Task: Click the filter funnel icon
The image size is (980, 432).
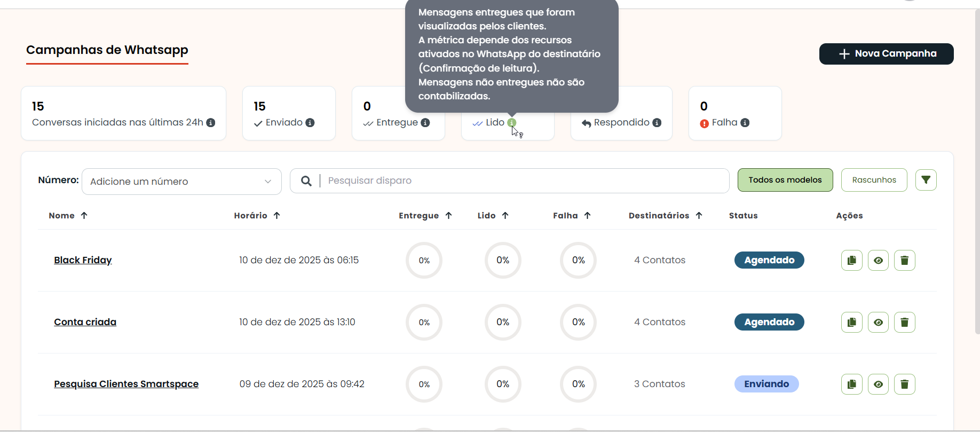Action: point(926,180)
